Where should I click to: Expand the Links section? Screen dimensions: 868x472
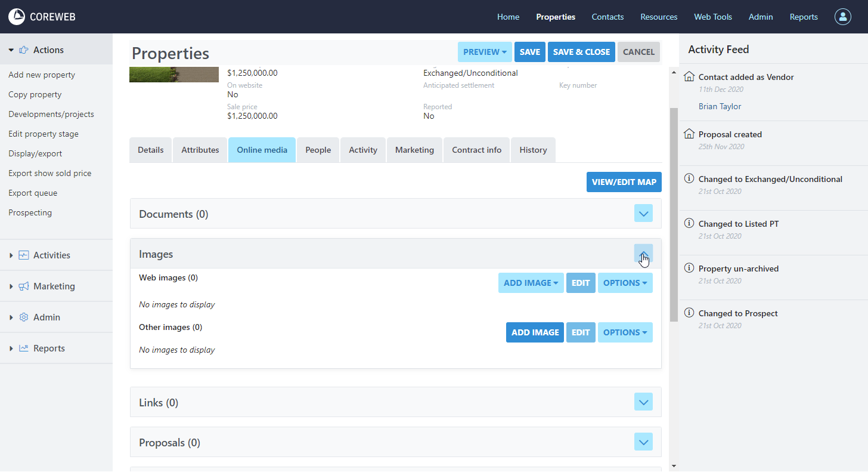coord(643,402)
